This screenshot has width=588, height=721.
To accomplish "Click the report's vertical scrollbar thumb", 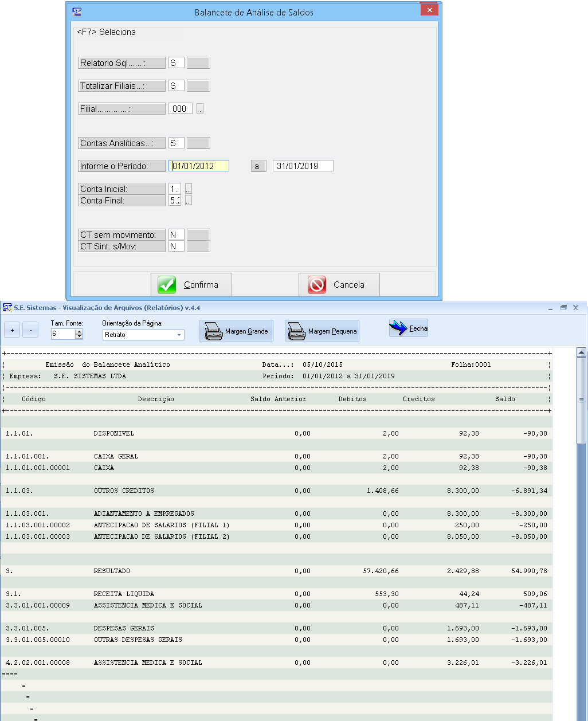I will (581, 400).
